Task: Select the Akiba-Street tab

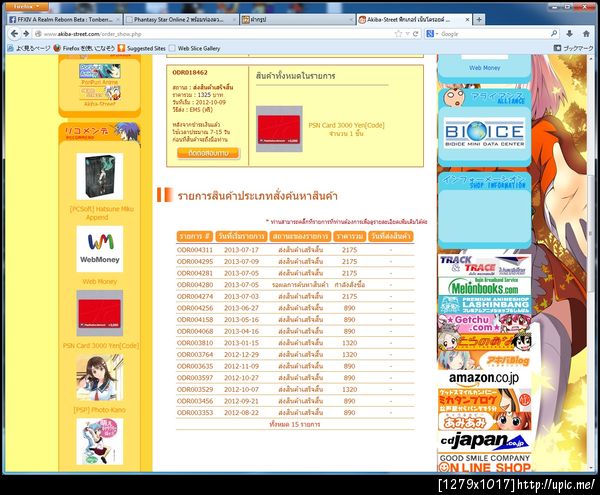Action: pos(413,19)
